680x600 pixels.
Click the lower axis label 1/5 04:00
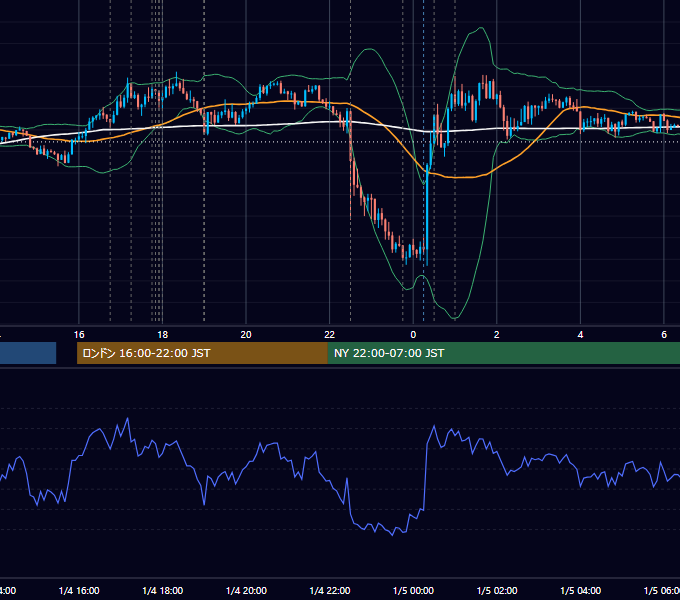pos(580,590)
